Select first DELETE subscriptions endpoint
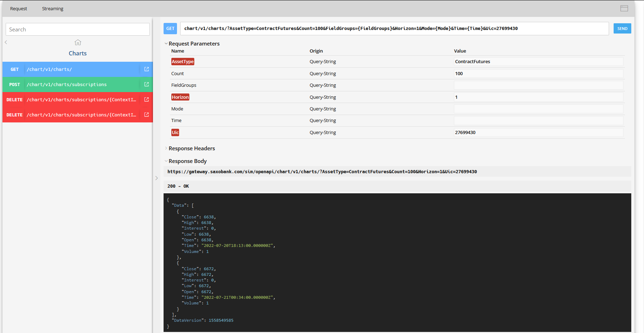Screen dimensions: 644x333 78,100
